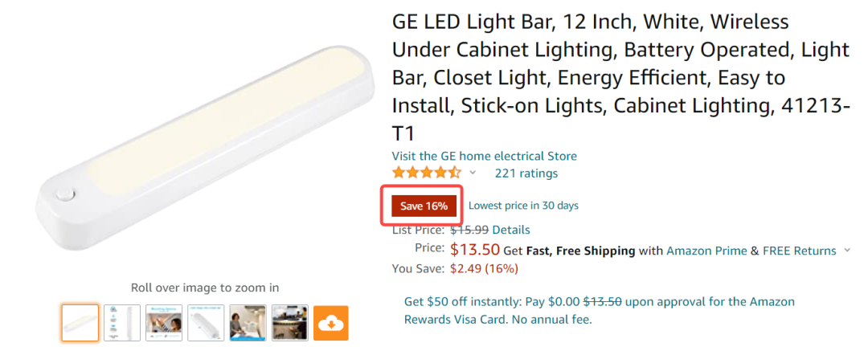
Task: Click the orange cloud download icon
Action: 331,323
